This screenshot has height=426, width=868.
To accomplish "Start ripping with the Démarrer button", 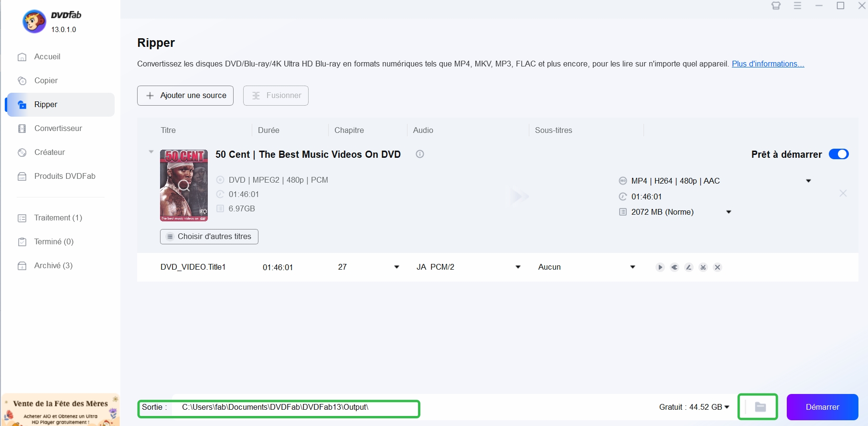I will point(822,407).
